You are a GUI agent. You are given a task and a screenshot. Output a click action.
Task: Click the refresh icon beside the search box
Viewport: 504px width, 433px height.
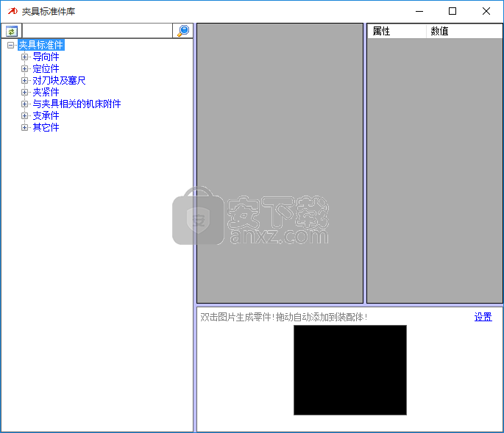point(12,31)
